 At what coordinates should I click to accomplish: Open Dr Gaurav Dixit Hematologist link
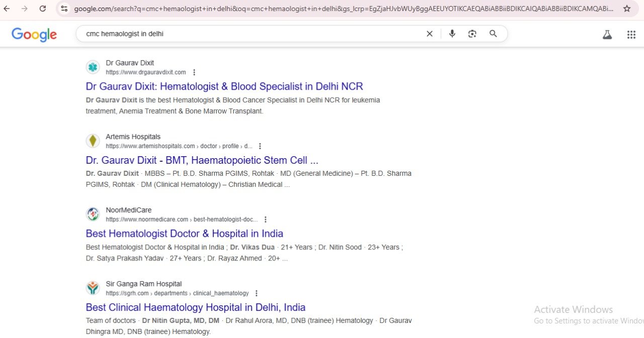click(224, 87)
